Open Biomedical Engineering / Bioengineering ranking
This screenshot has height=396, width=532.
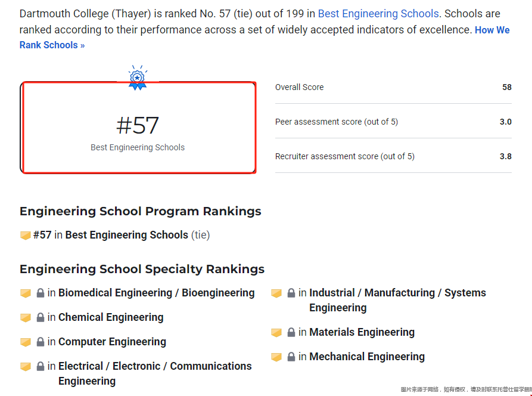(157, 293)
